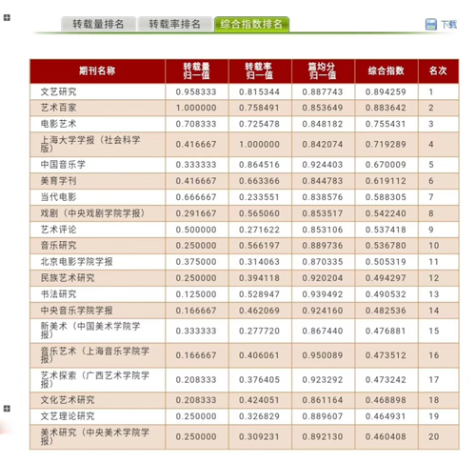The width and height of the screenshot is (476, 463).
Task: Click the 转载量归一值 column header
Action: (x=196, y=70)
